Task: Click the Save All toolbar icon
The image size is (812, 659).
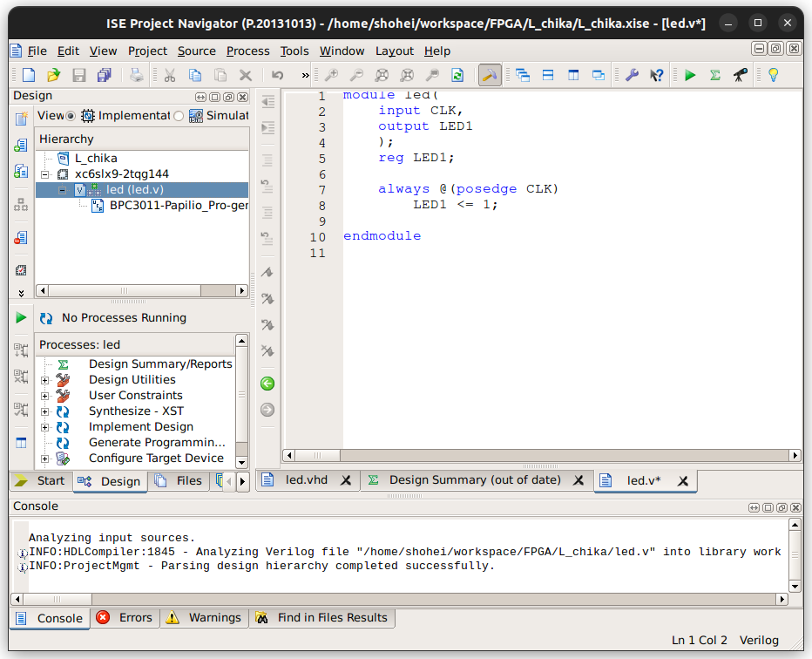Action: (x=104, y=75)
